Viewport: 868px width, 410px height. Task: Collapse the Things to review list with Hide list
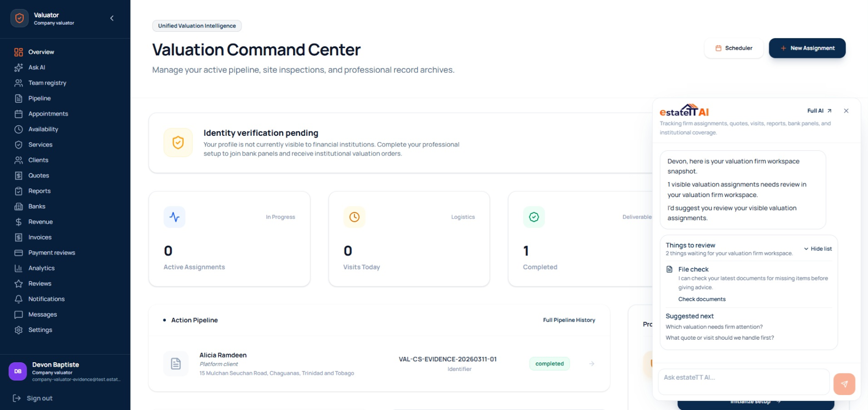coord(818,249)
